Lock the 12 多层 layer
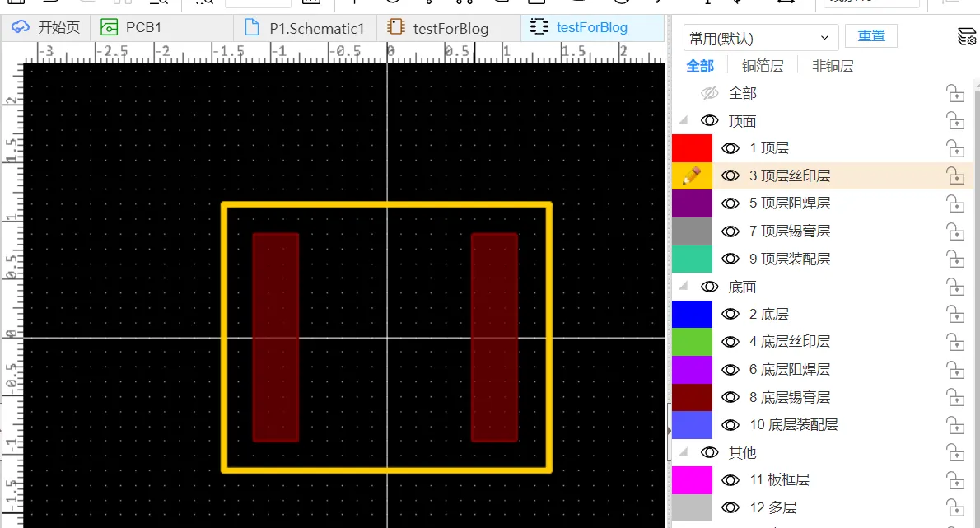980x528 pixels. coord(955,508)
